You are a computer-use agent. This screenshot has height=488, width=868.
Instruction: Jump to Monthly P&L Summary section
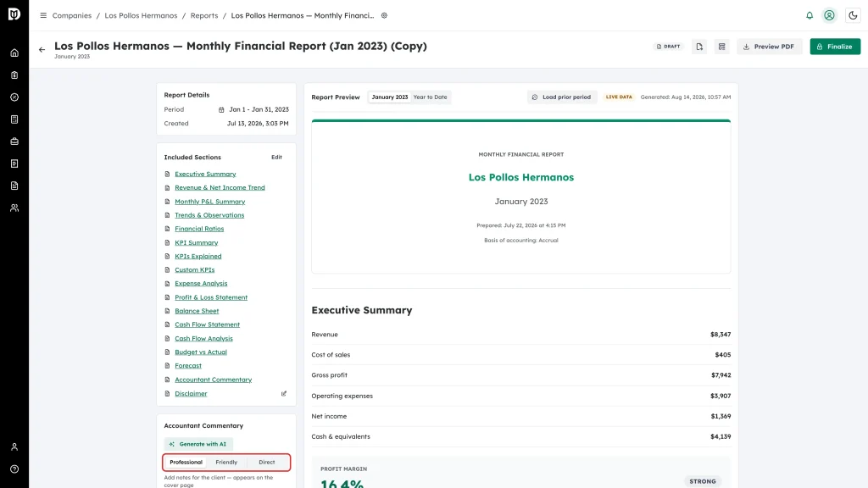coord(210,202)
